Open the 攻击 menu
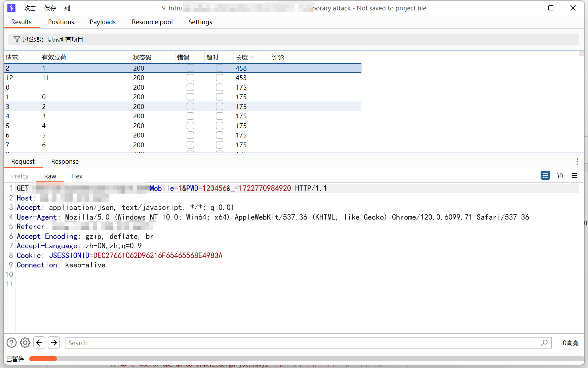Image resolution: width=588 pixels, height=368 pixels. tap(30, 8)
